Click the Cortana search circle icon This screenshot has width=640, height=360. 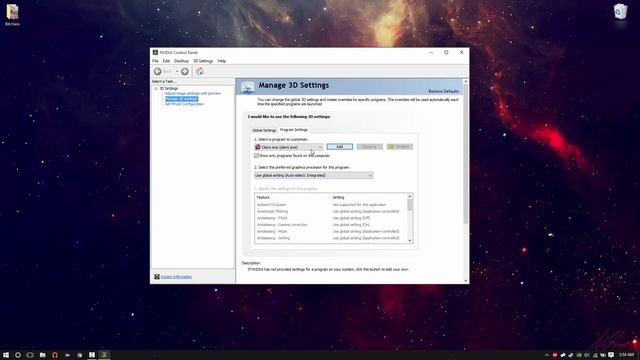click(x=18, y=355)
